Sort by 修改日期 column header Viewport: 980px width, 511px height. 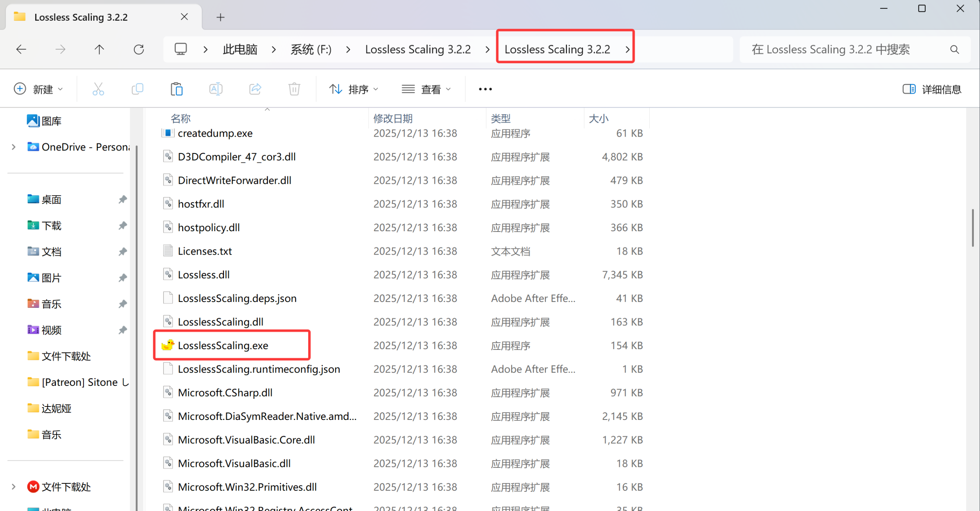pyautogui.click(x=393, y=119)
